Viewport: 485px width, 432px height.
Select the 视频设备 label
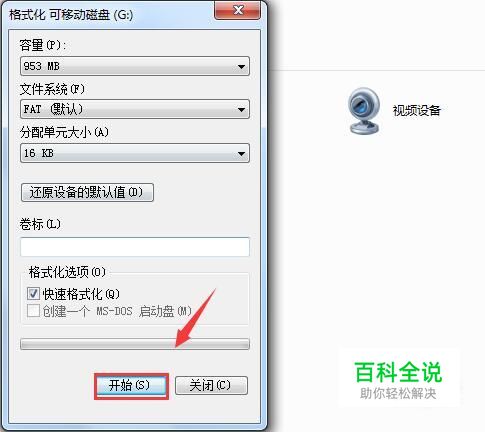(x=417, y=111)
